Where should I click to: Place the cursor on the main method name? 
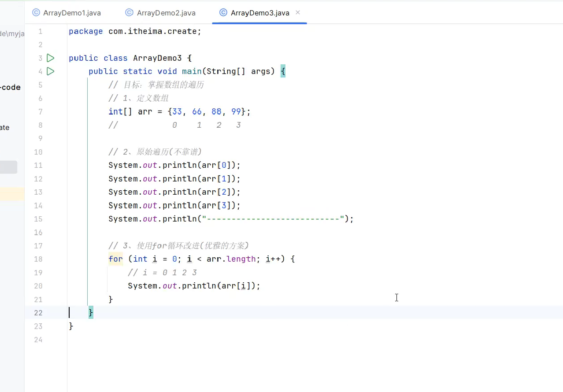192,71
